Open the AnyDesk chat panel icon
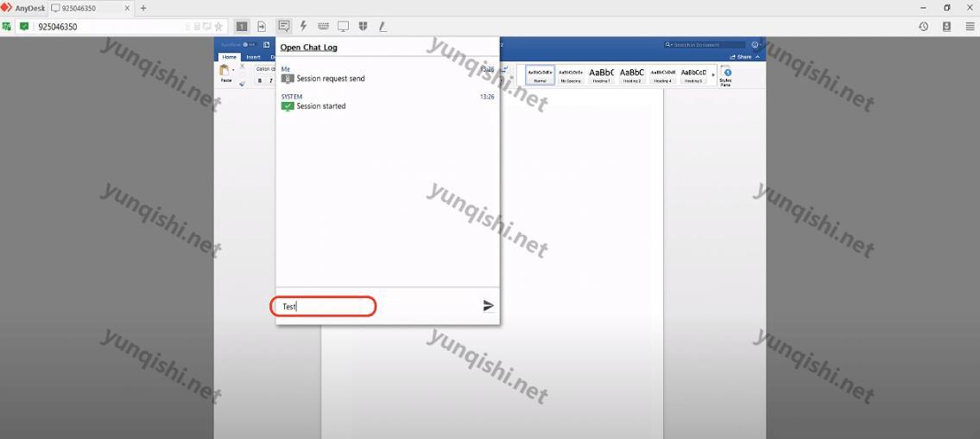The height and width of the screenshot is (439, 980). (284, 26)
